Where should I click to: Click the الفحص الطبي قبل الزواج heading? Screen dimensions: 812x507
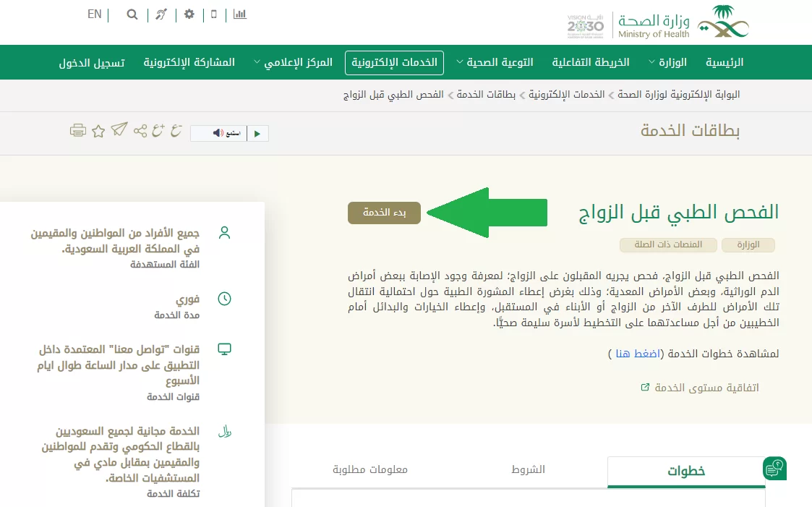click(x=678, y=213)
